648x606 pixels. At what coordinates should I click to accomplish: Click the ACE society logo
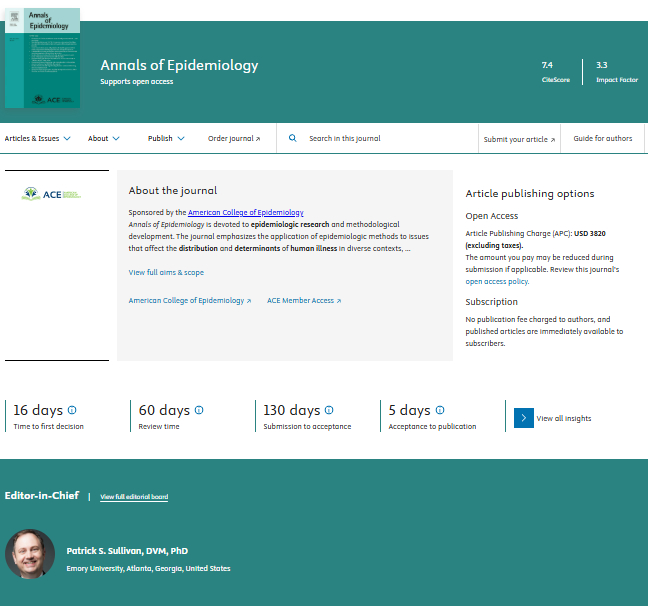(52, 194)
